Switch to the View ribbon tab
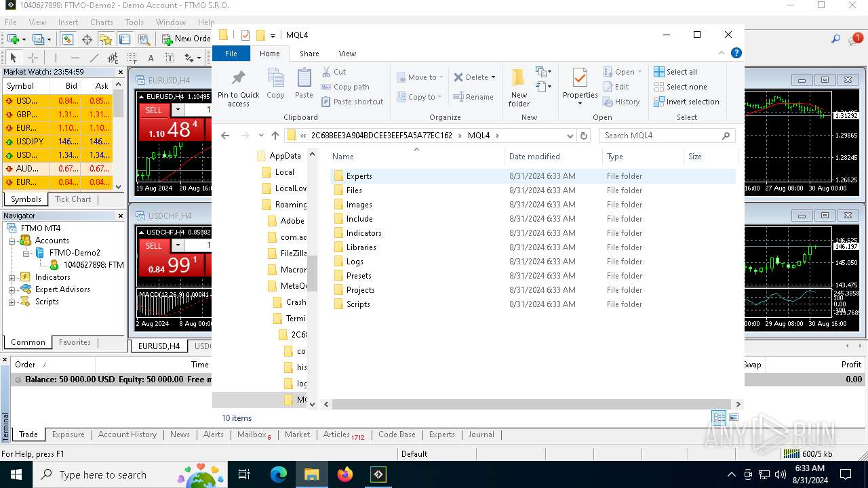The image size is (868, 488). (x=347, y=54)
